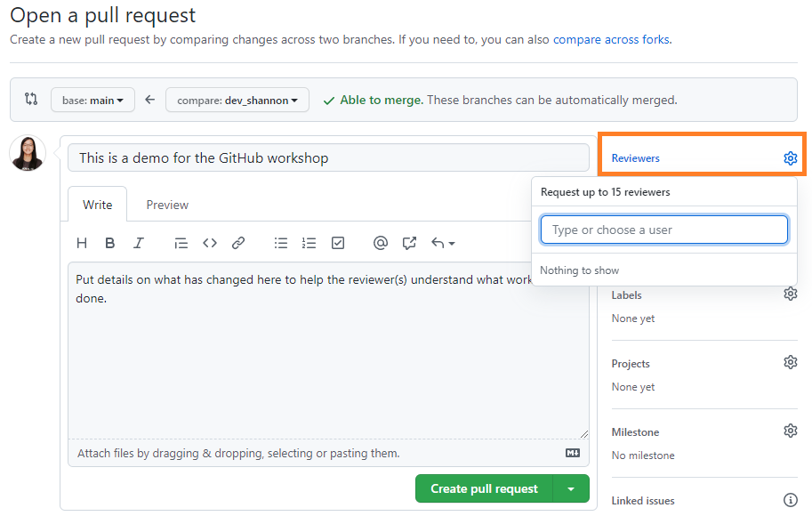Screen dimensions: 812x516
Task: Click the Milestone gear icon
Action: click(790, 431)
